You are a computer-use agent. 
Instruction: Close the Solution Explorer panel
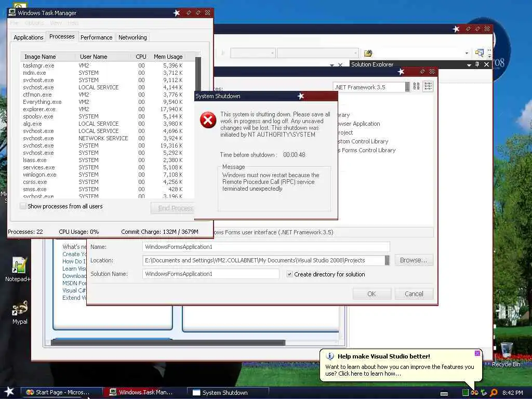point(486,64)
